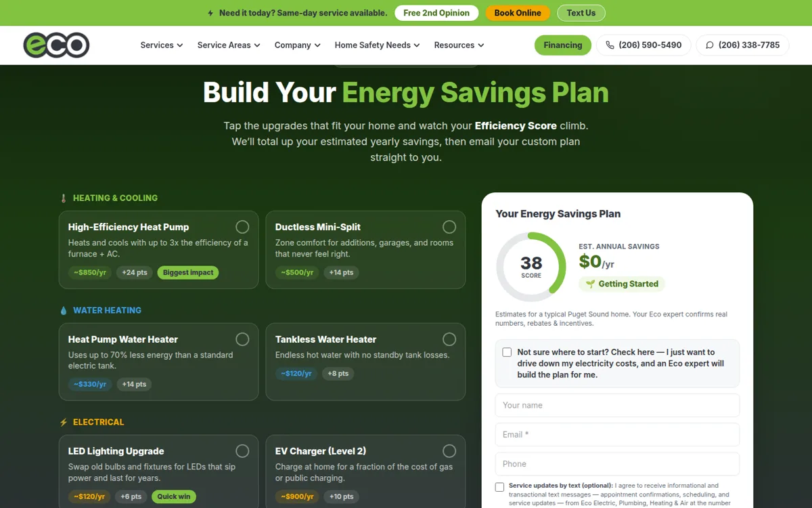Click the chat bubble icon beside (206) 338-7785
This screenshot has width=812, height=508.
[x=709, y=45]
